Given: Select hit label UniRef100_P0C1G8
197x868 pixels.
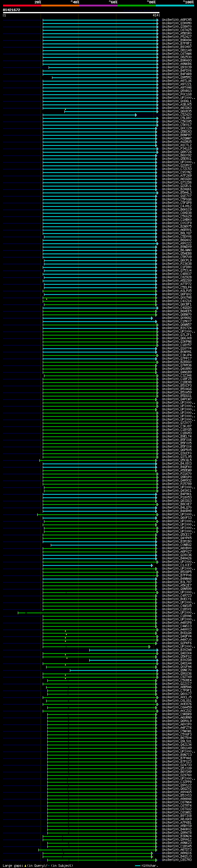Looking at the screenshot, I should tap(177, 94).
